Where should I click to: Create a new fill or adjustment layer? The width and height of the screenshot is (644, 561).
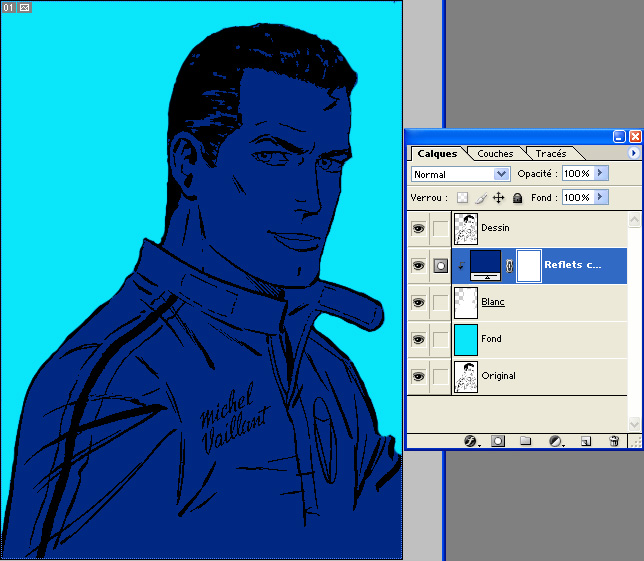click(x=555, y=441)
